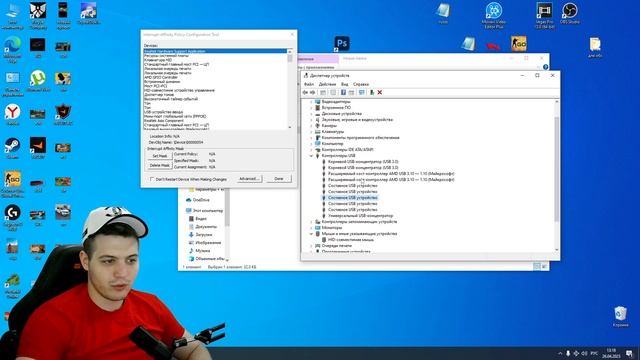Open the Recycle Bin on desktop
Viewport: 640px width, 360px height.
620,316
